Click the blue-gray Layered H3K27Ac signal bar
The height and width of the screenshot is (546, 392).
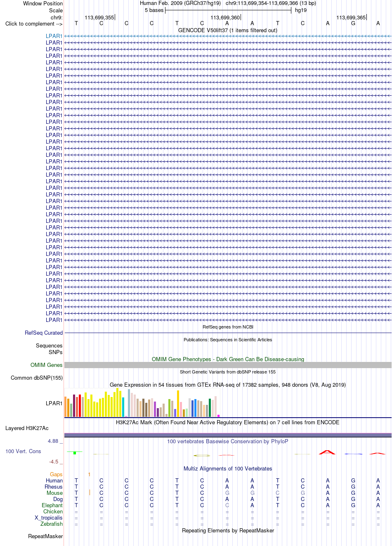pos(228,435)
